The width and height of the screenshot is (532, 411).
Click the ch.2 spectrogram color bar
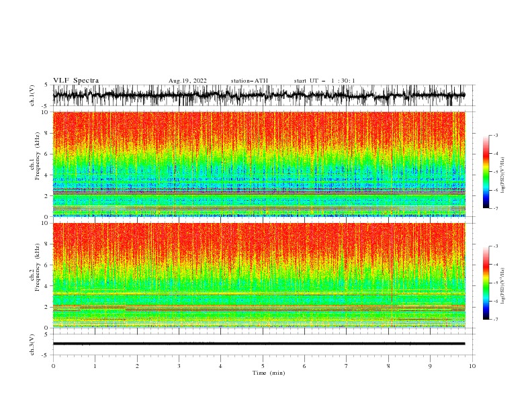click(486, 283)
